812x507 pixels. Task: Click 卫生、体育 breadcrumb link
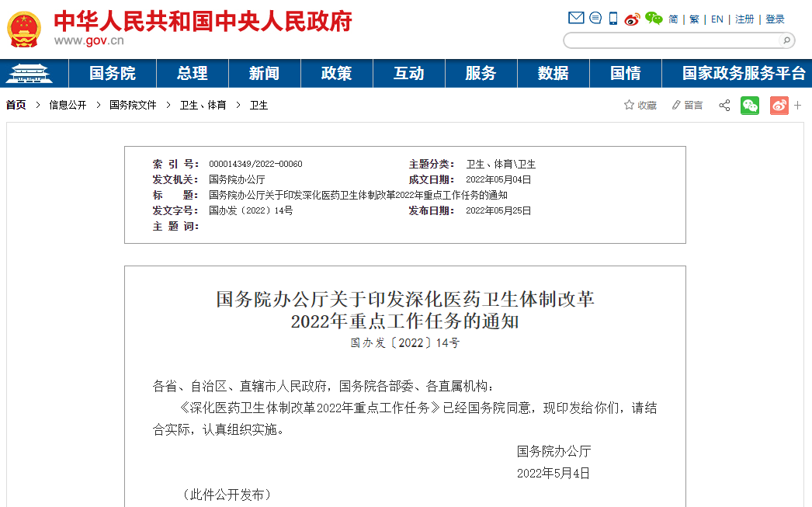tap(203, 105)
